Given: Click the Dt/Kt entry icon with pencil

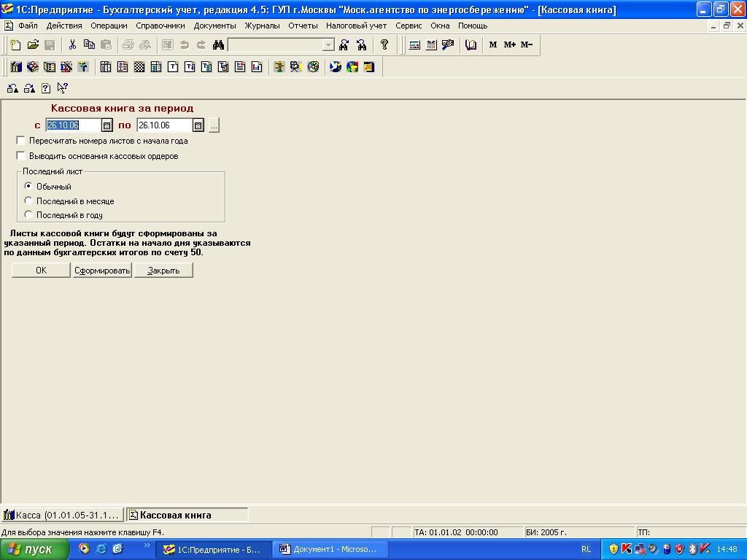Looking at the screenshot, I should coord(66,67).
